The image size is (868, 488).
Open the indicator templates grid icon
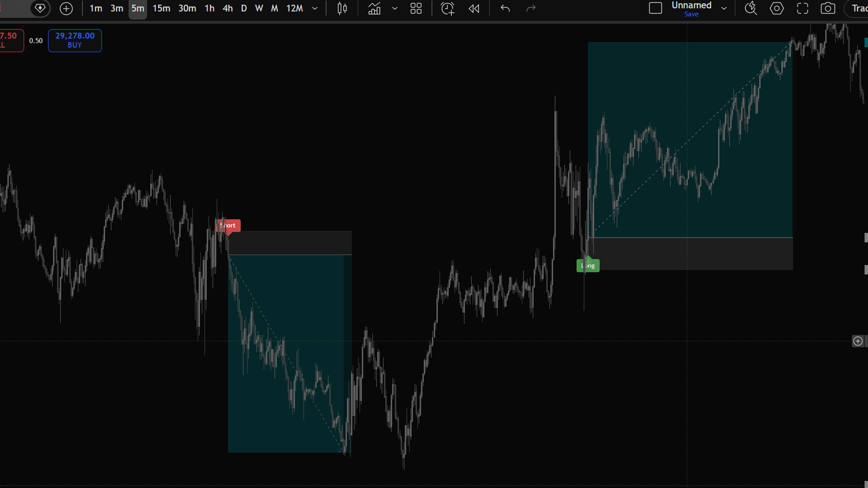416,8
